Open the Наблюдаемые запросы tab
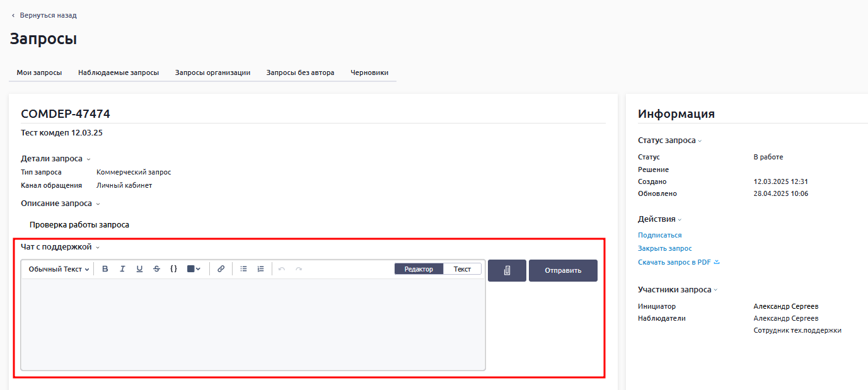The width and height of the screenshot is (868, 390). click(119, 72)
